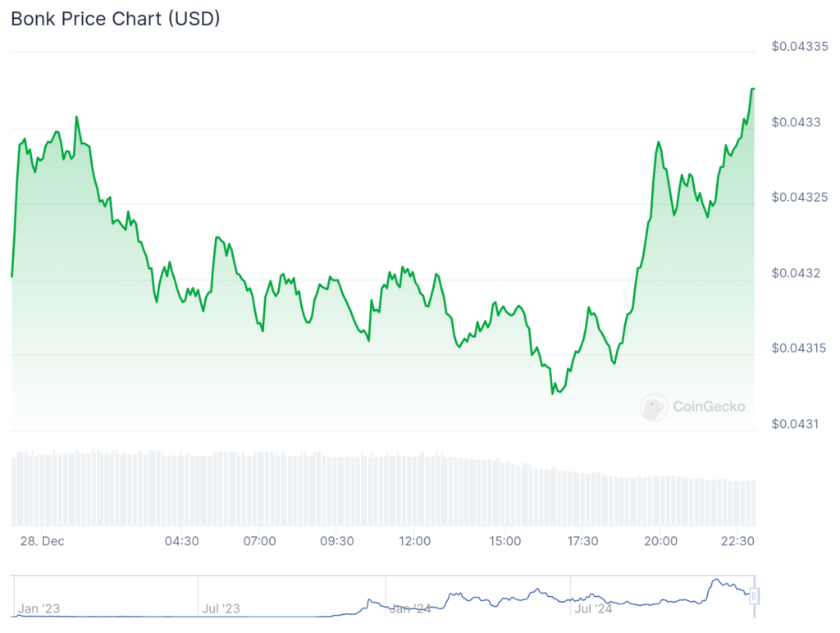This screenshot has width=840, height=633.
Task: Select the $0.04315 y-axis label
Action: click(800, 348)
